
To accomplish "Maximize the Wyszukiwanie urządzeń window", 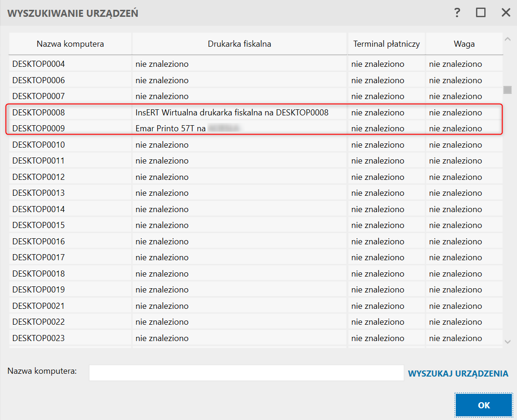I will [x=481, y=13].
